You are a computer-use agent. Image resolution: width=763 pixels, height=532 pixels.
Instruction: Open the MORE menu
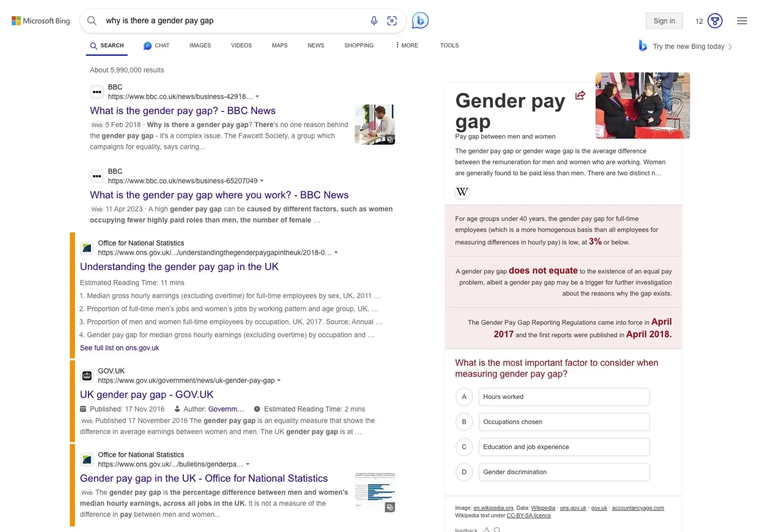(407, 45)
